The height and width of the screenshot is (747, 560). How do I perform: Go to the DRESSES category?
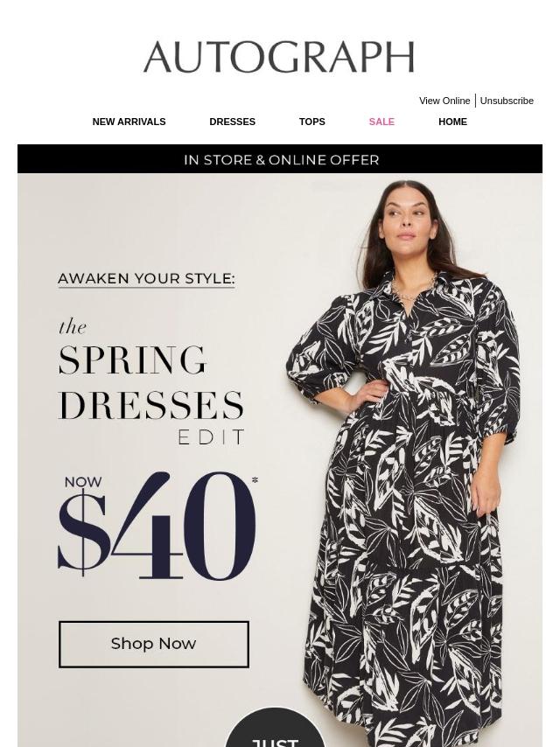[x=232, y=122]
